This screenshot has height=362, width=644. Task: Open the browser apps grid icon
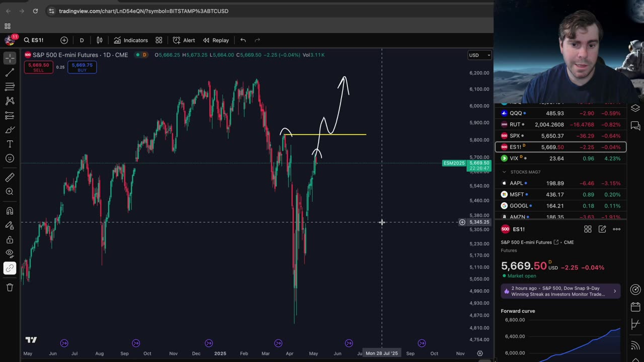(8, 26)
